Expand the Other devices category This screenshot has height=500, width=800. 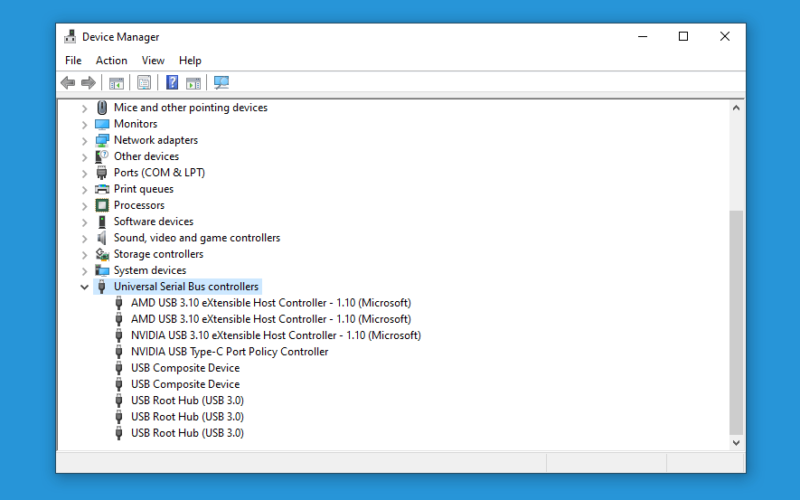[x=85, y=157]
